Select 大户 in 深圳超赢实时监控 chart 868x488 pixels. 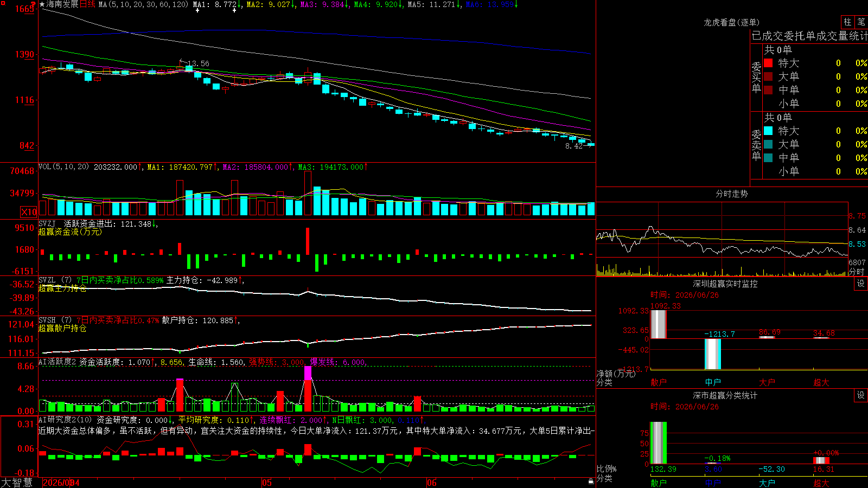[767, 382]
